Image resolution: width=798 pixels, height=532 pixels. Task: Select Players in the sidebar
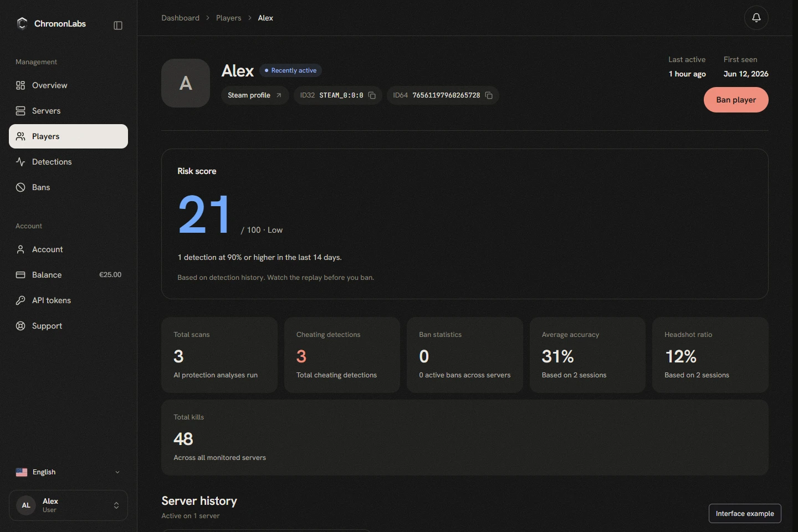(68, 136)
